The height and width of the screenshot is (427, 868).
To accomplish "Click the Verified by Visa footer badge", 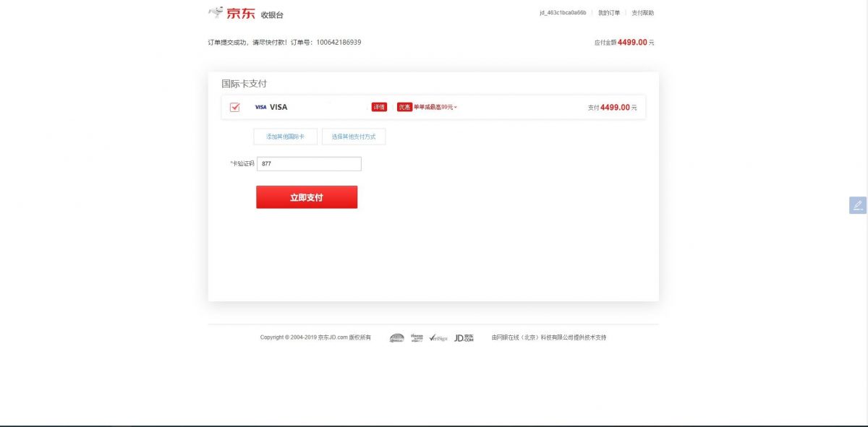I will [417, 337].
